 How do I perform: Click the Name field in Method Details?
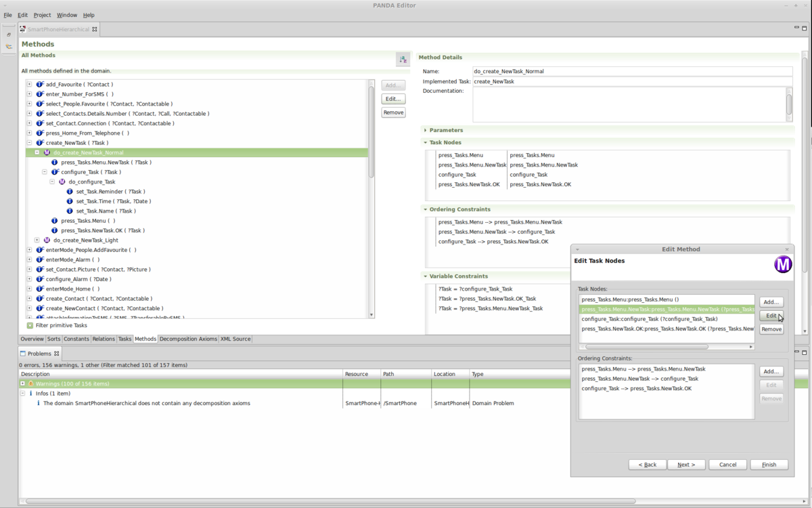(x=632, y=71)
